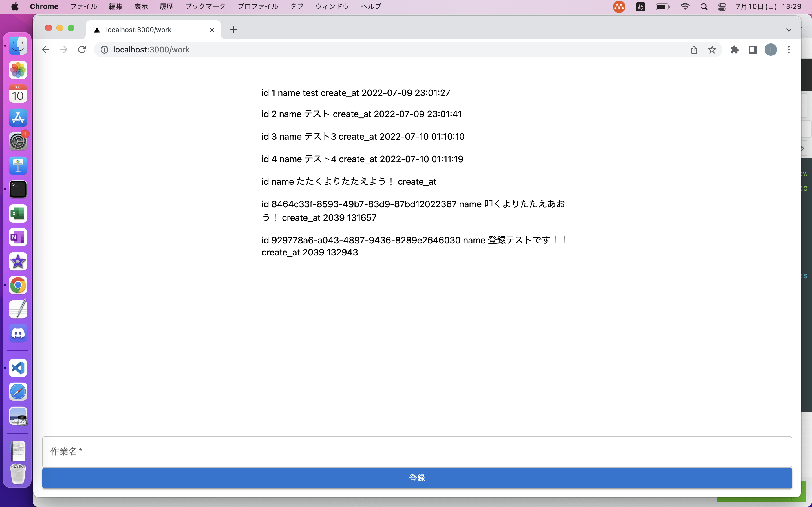Toggle the Japanese input source indicator
Screen dimensions: 812x507
[x=640, y=6]
